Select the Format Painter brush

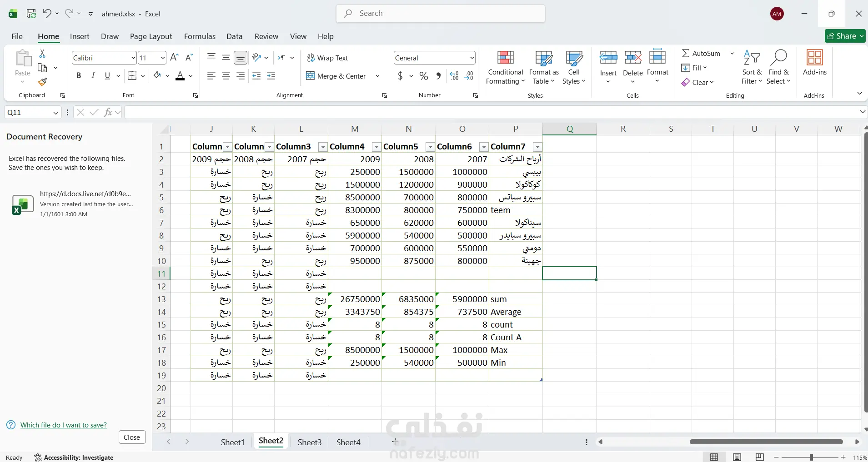point(42,82)
